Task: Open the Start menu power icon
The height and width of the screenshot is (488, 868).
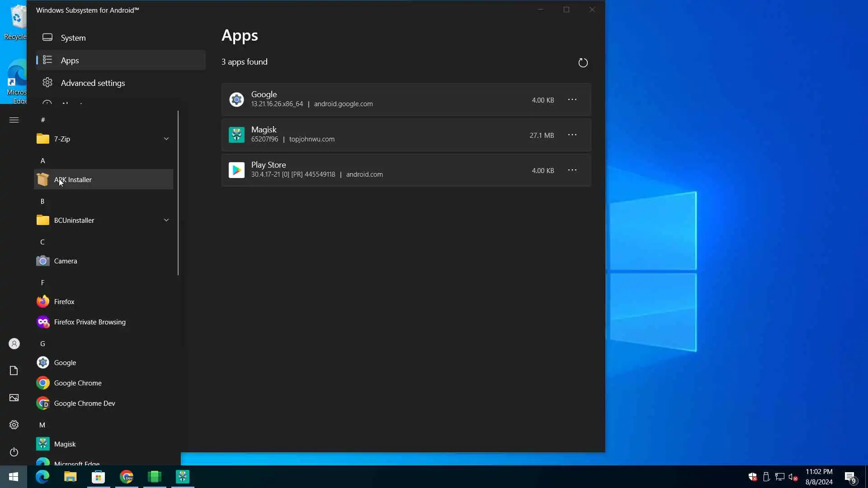Action: (x=14, y=452)
